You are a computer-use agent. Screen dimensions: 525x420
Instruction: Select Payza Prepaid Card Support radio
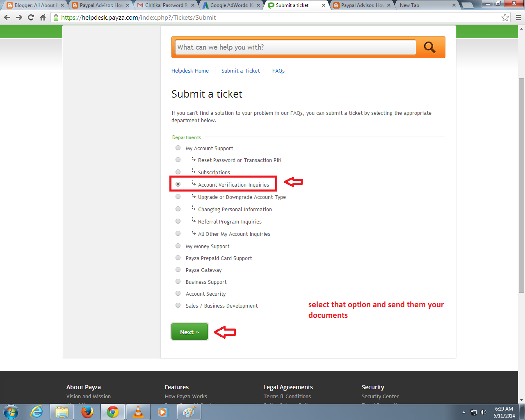pos(178,258)
